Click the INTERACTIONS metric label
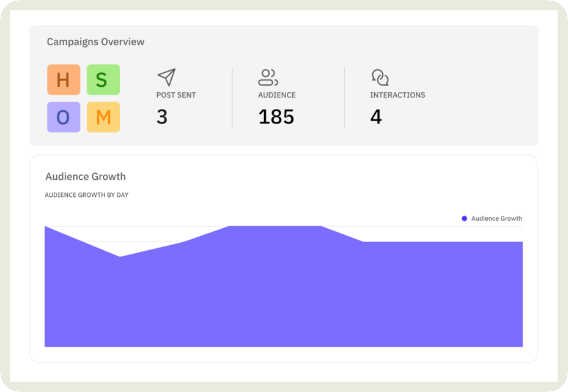 pos(397,95)
